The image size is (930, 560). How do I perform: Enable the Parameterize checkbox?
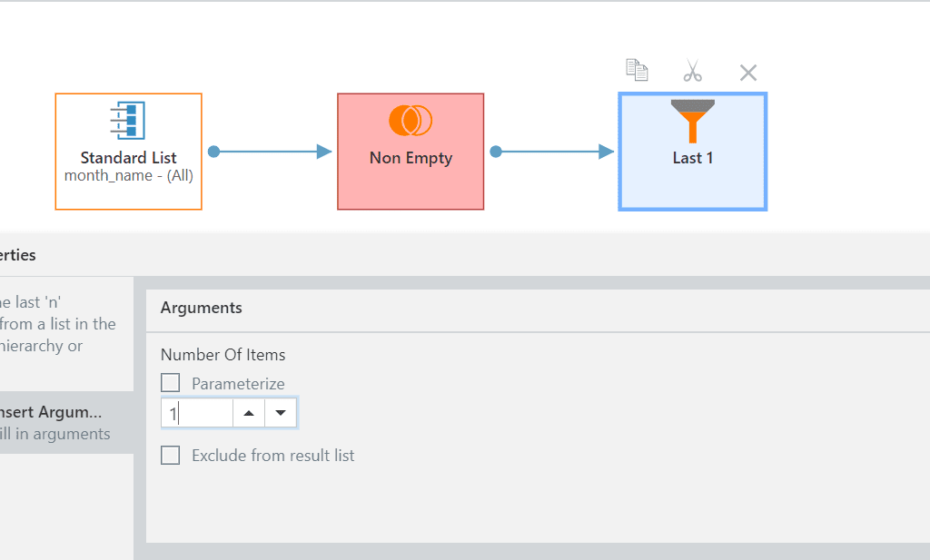tap(171, 383)
